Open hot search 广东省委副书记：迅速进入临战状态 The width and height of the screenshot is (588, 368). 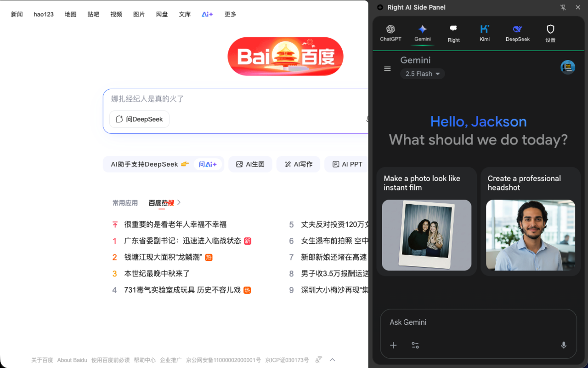tap(182, 241)
